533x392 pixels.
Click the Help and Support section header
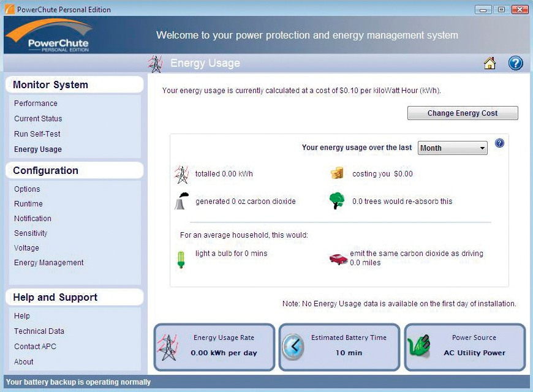[x=75, y=297]
